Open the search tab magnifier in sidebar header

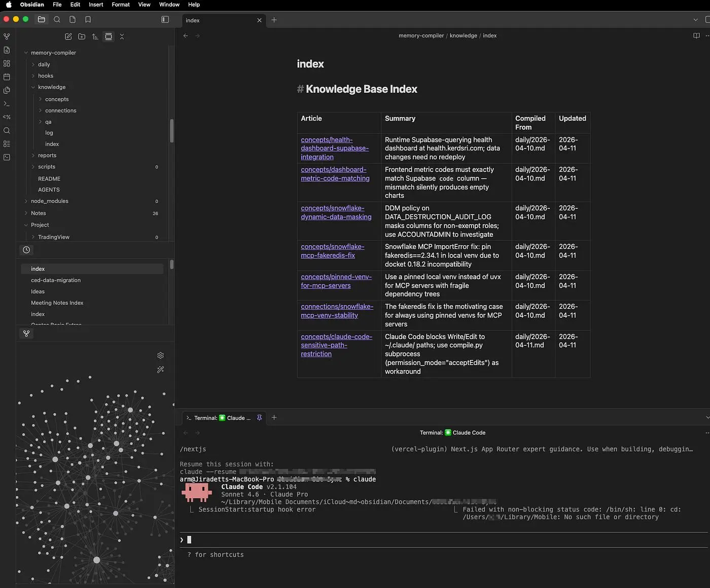57,19
